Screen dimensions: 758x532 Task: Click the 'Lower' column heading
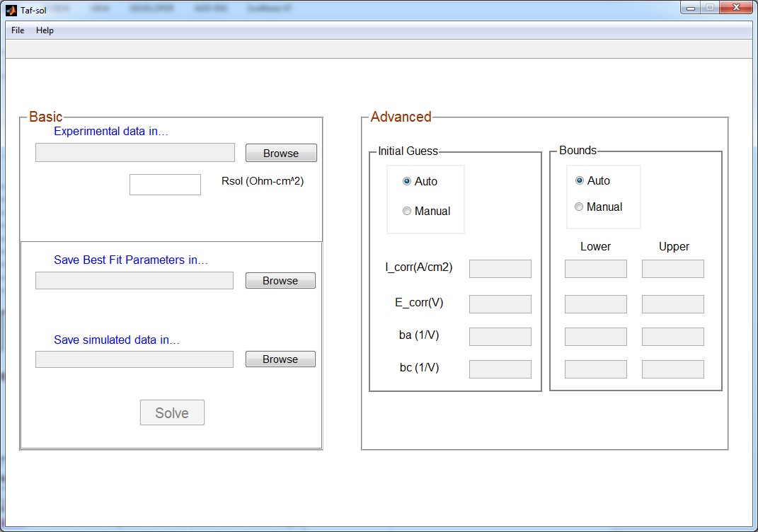(x=596, y=246)
